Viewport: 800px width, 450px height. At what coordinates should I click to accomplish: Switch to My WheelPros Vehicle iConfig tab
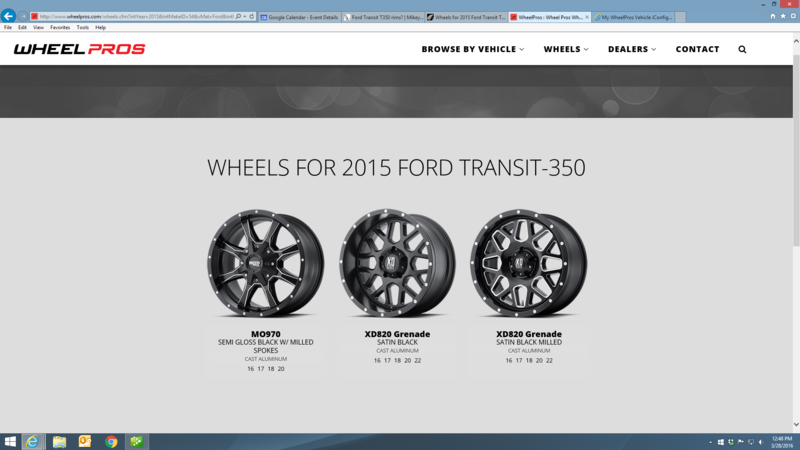coord(633,17)
